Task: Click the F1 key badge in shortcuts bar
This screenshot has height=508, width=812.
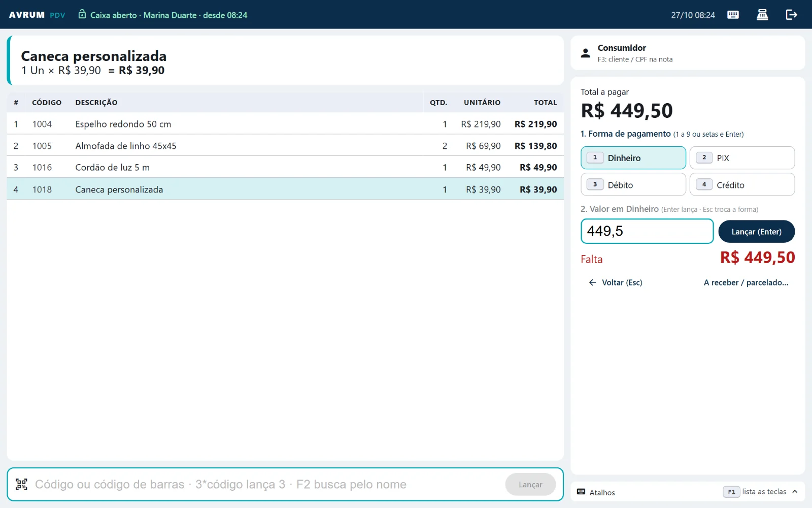Action: [x=731, y=492]
